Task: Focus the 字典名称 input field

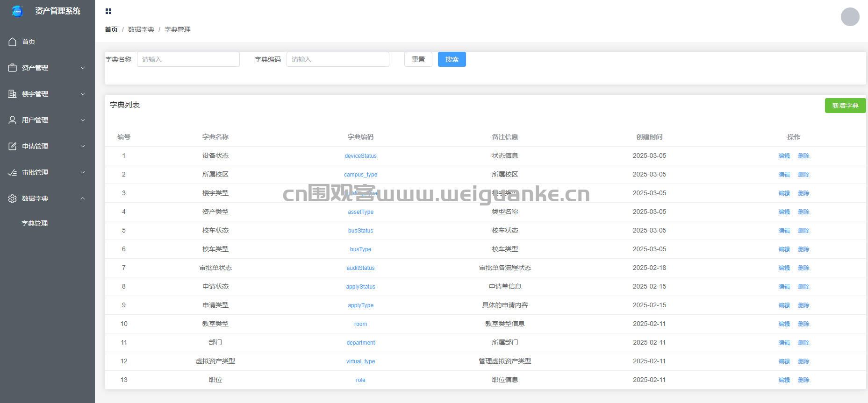Action: tap(188, 59)
